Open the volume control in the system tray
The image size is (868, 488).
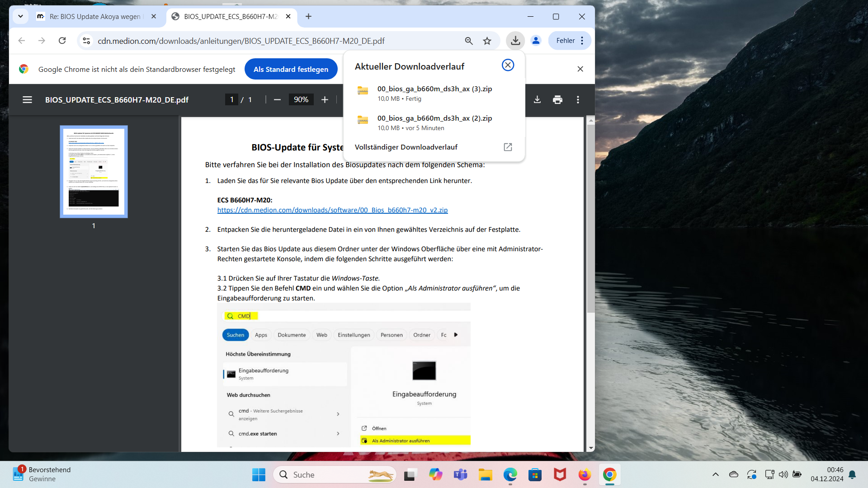(x=783, y=474)
